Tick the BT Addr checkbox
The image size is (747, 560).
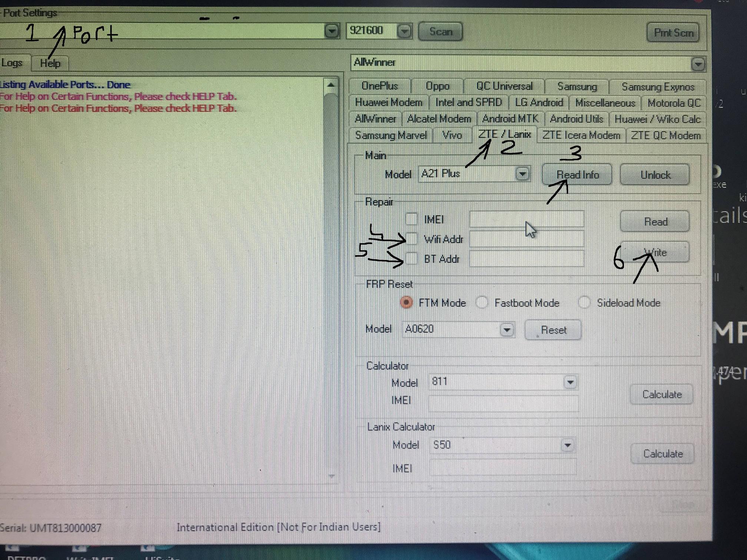click(x=411, y=258)
